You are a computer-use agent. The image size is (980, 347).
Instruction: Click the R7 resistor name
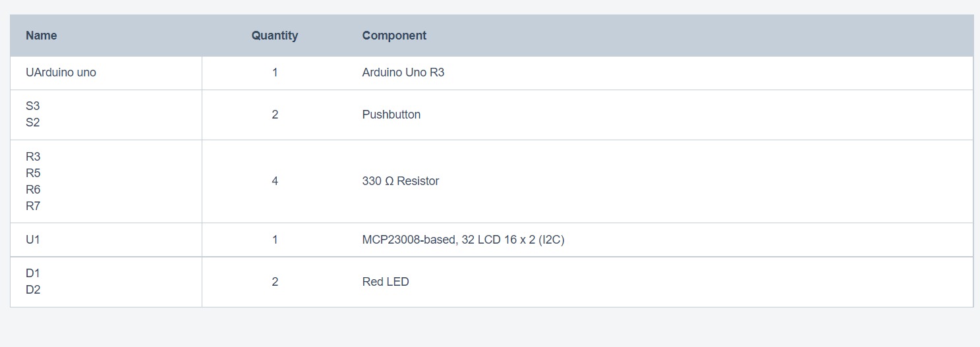tap(33, 206)
